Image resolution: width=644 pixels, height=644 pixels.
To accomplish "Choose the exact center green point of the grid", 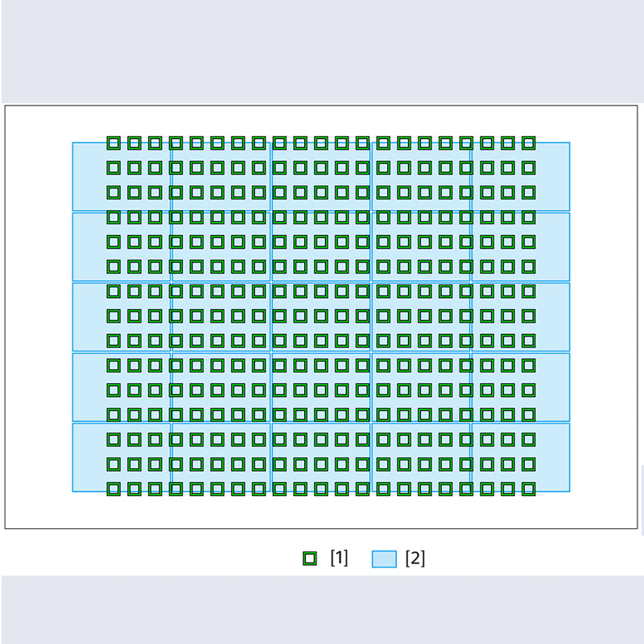I will (x=321, y=316).
